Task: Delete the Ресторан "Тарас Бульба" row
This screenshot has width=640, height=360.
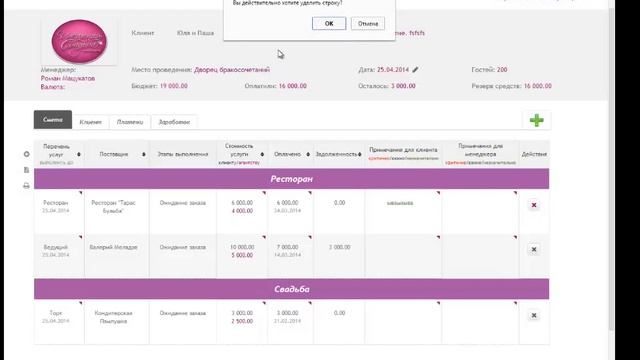Action: coord(533,205)
